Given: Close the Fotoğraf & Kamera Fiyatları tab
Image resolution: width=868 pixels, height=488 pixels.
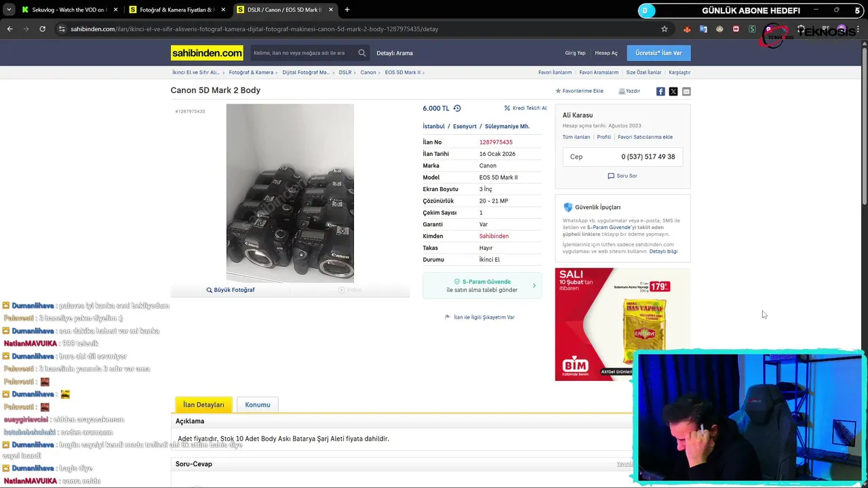Looking at the screenshot, I should 223,9.
